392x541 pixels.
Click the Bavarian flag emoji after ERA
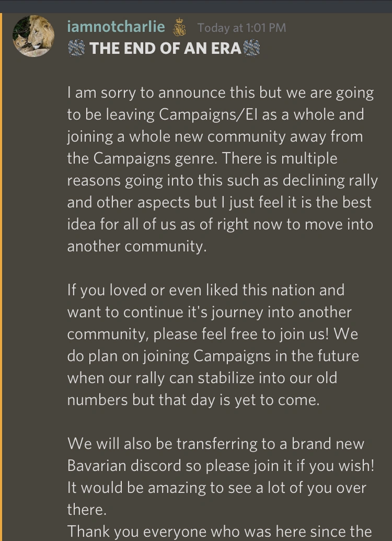(251, 49)
